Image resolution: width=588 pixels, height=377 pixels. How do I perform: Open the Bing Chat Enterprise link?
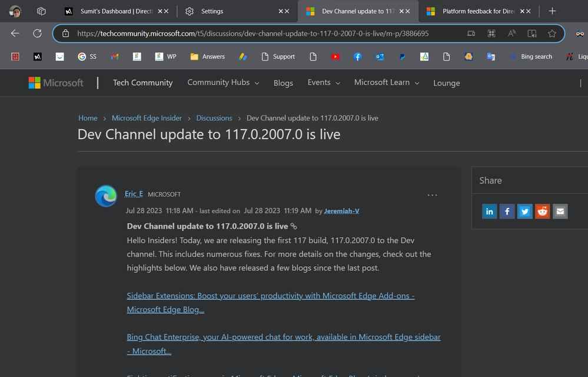284,344
